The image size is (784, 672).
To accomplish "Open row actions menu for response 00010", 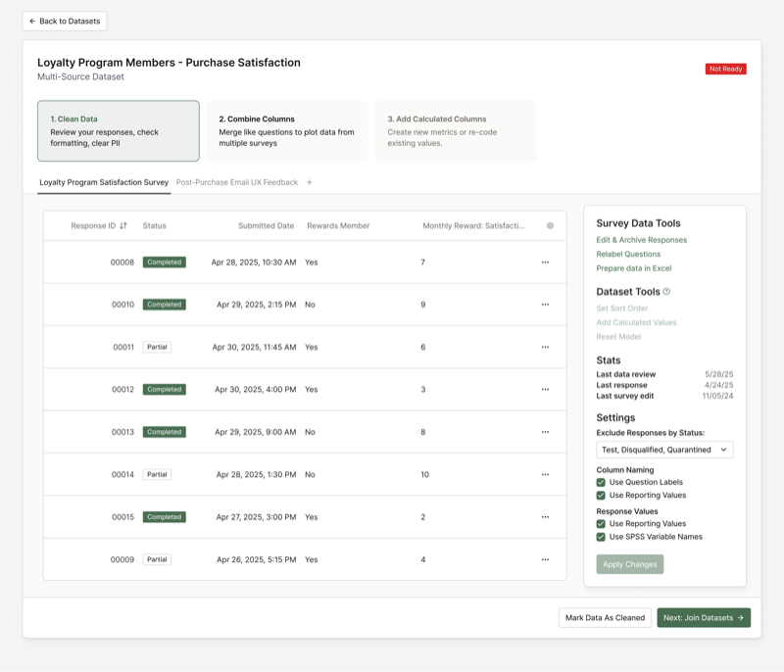I will (545, 305).
